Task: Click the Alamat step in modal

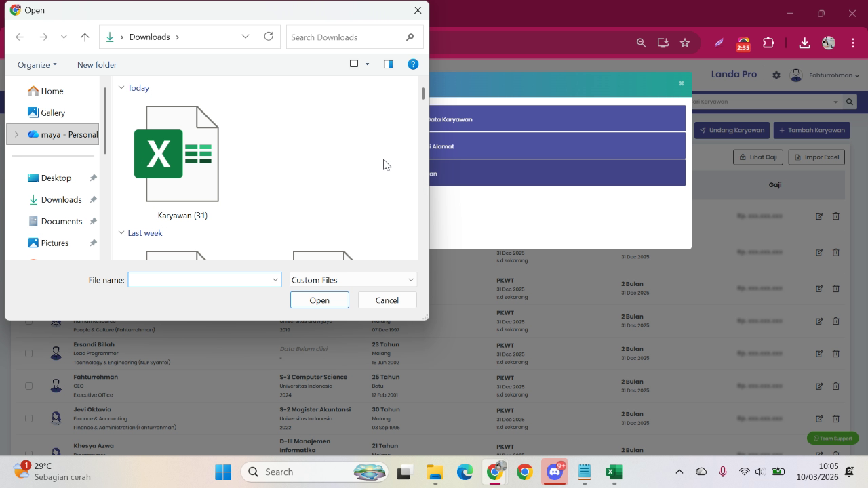Action: coord(557,146)
